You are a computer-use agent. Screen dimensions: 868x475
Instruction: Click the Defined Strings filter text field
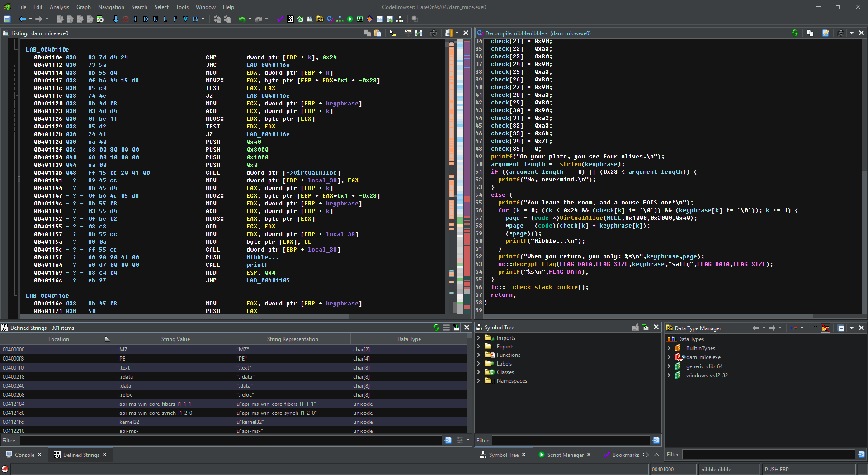[x=231, y=440]
